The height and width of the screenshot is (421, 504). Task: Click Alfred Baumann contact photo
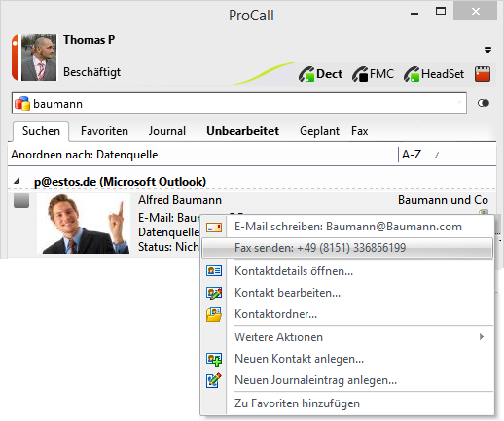click(84, 224)
